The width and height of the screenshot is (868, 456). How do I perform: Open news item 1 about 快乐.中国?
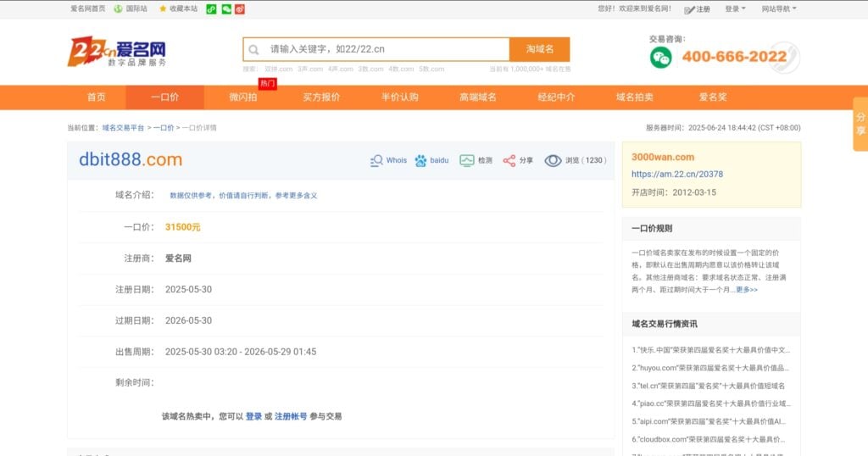click(711, 350)
